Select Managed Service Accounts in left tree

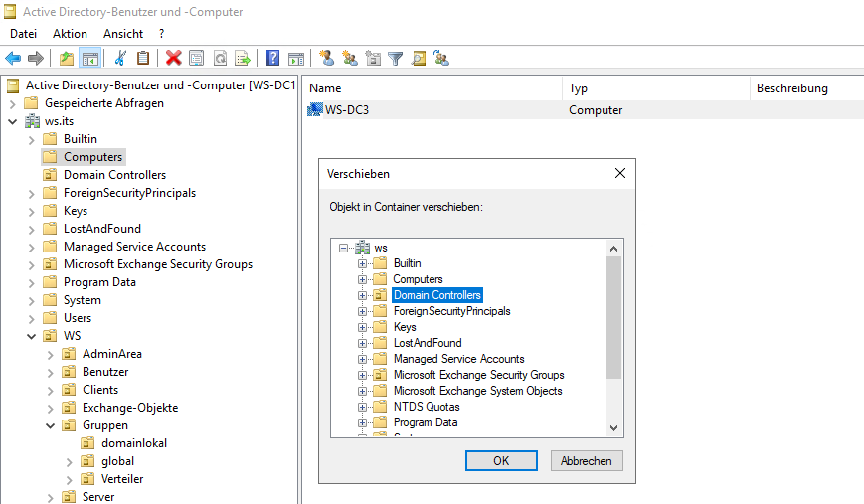coord(134,247)
